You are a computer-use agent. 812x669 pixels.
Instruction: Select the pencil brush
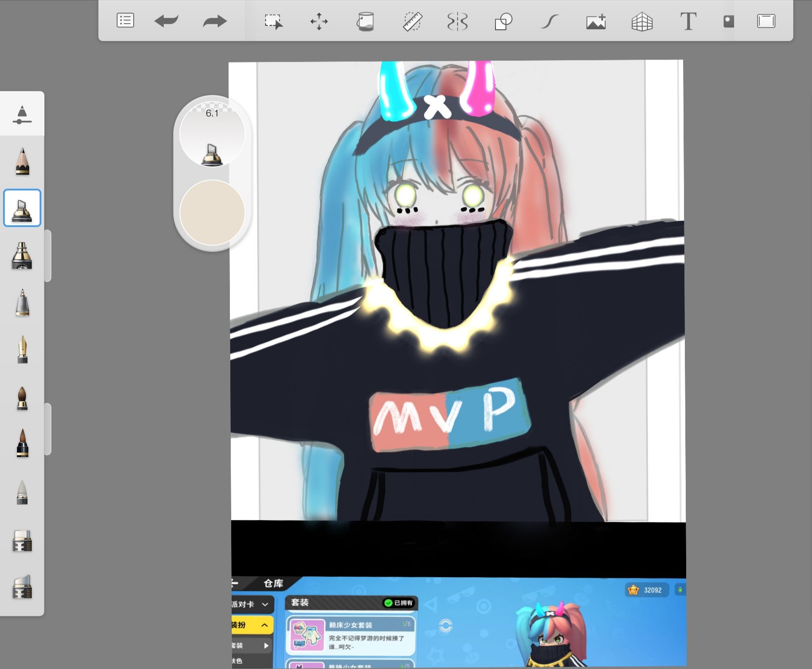click(22, 161)
